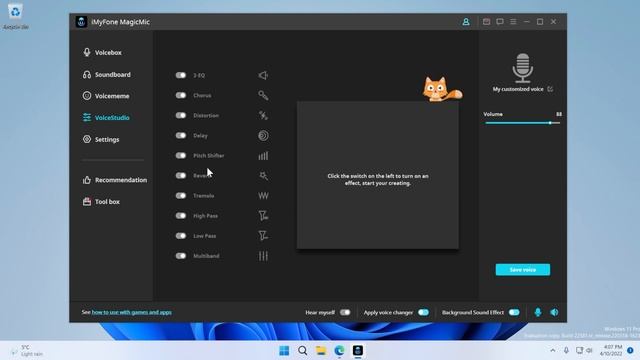This screenshot has height=360, width=640.
Task: Enable the Low Pass switch
Action: tap(181, 236)
